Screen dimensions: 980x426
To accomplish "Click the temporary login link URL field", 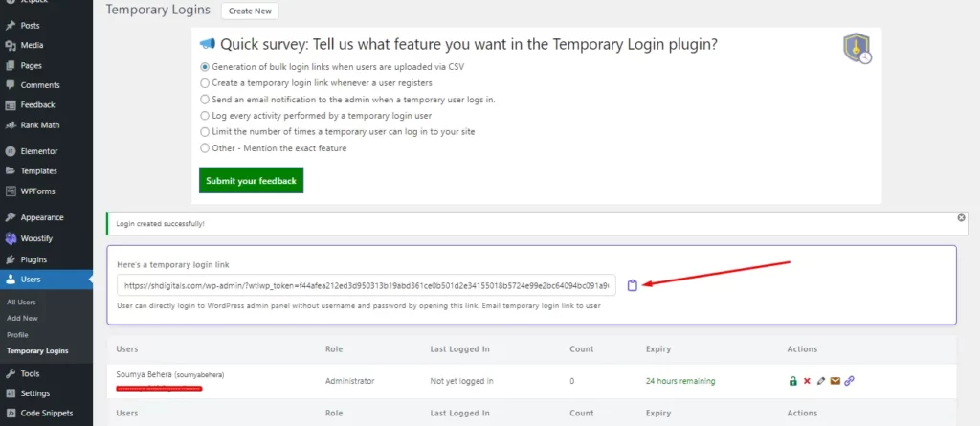I will pos(367,285).
